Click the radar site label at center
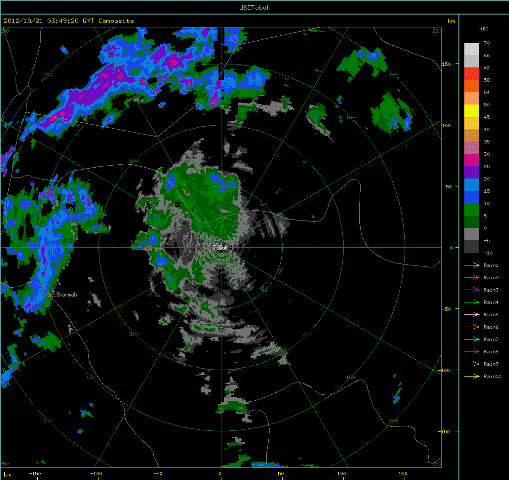 220,248
